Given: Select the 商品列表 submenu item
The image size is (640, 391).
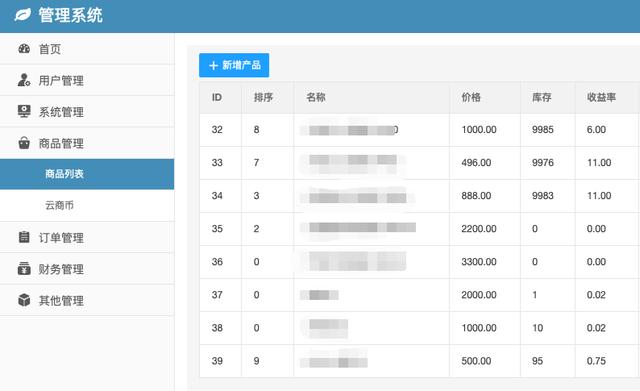Looking at the screenshot, I should click(x=87, y=174).
